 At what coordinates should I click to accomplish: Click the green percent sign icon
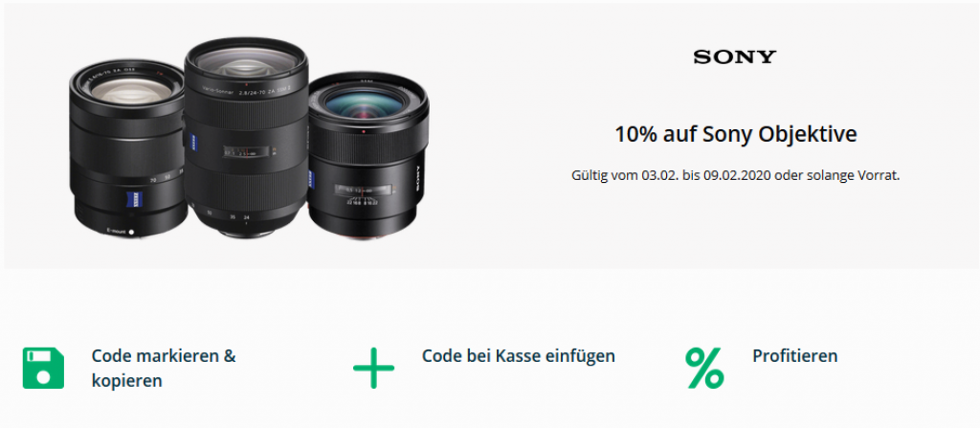[704, 368]
